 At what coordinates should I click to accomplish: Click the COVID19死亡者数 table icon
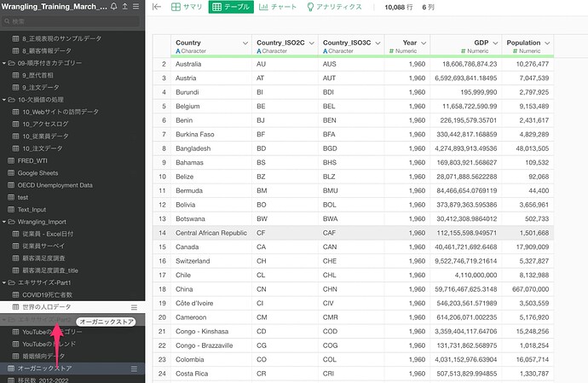(15, 295)
